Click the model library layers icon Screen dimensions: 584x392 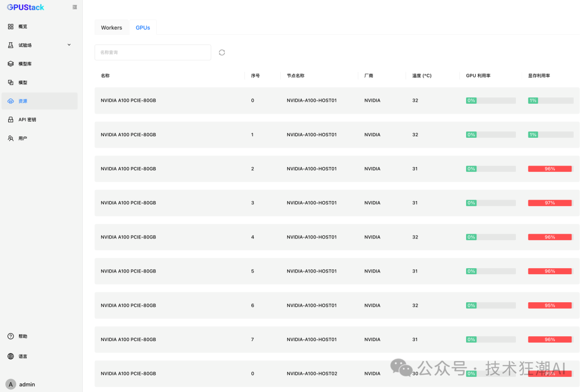point(11,64)
